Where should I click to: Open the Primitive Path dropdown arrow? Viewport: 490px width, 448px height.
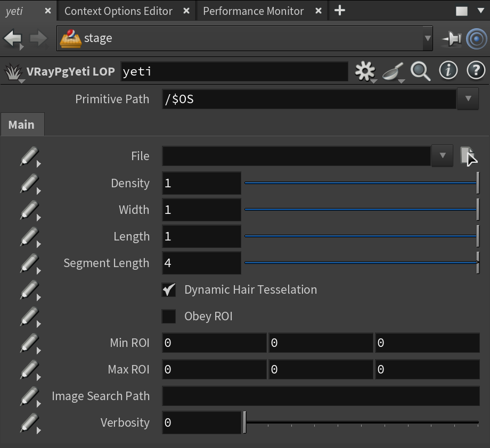(468, 98)
